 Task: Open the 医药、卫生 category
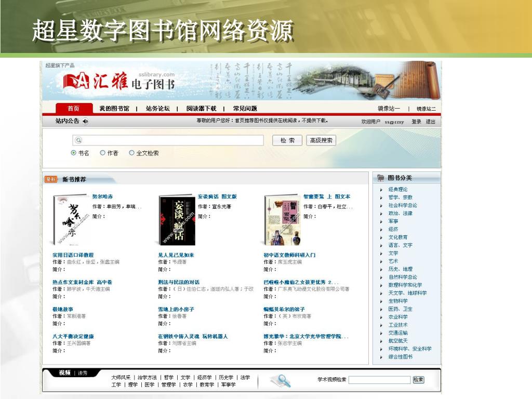(x=401, y=309)
